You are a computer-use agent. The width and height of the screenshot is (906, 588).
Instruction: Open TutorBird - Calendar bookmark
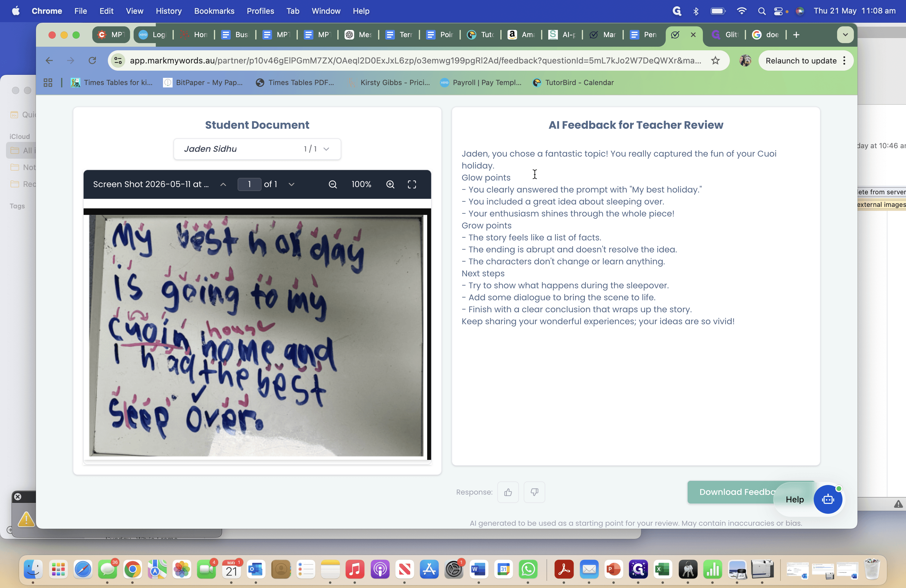pos(573,83)
